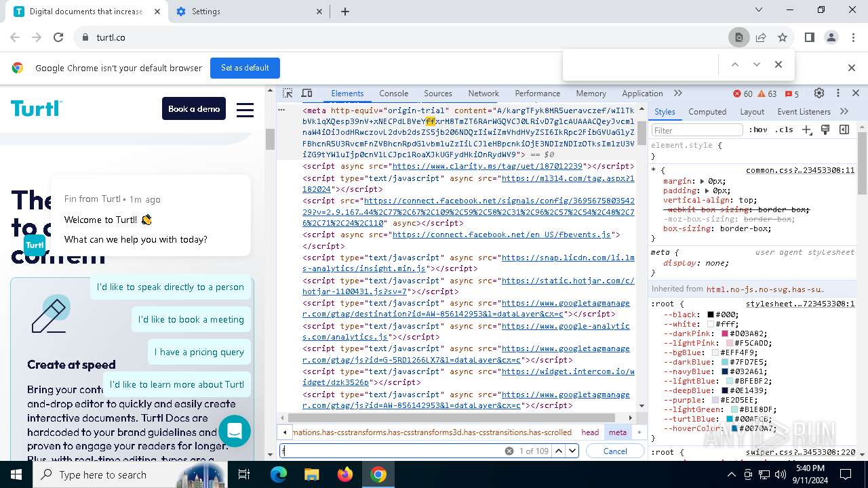The image size is (868, 488).
Task: Go to next search match in Elements
Action: click(572, 451)
